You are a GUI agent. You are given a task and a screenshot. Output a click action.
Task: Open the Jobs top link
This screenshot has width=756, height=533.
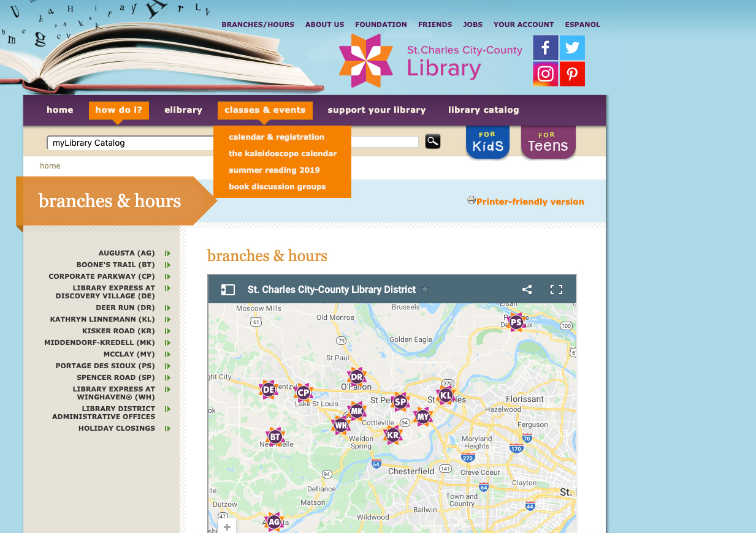(x=473, y=25)
